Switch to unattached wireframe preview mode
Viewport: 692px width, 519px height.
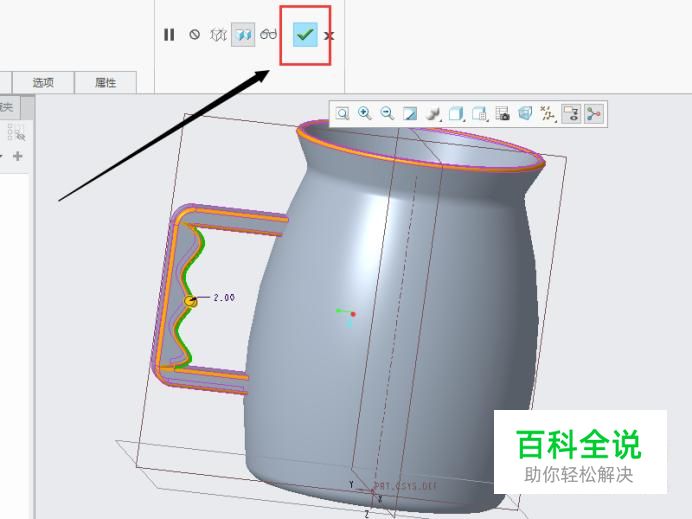218,34
